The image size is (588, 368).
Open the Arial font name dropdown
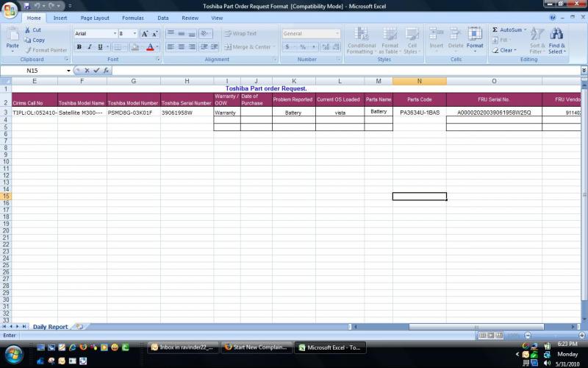click(115, 33)
